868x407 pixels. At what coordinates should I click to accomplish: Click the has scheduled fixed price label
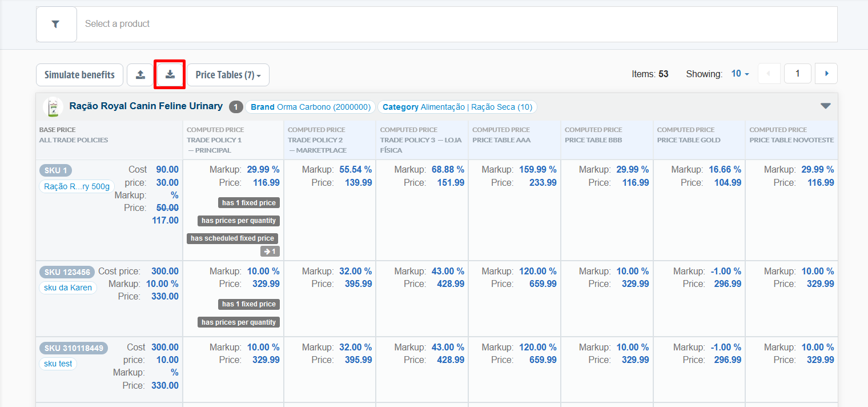(x=232, y=238)
